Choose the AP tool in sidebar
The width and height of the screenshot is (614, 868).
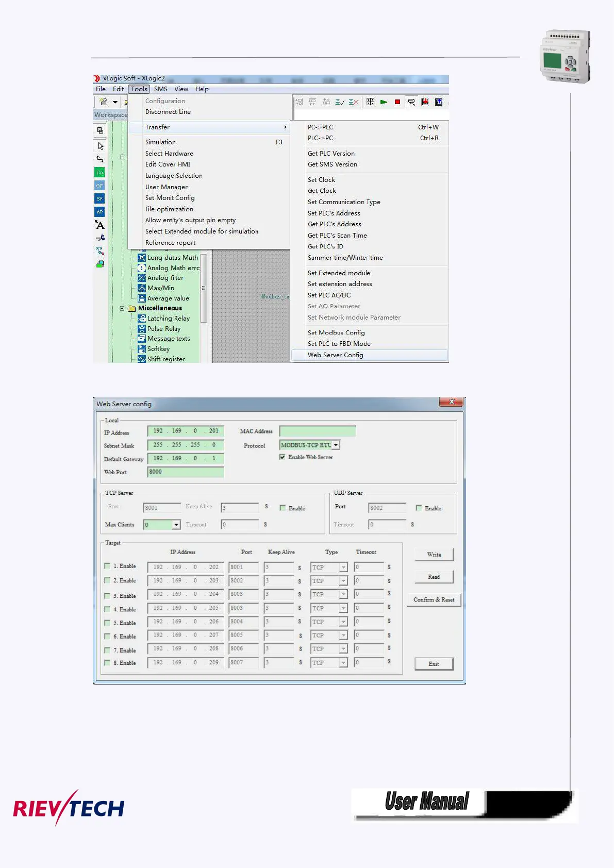(x=100, y=212)
